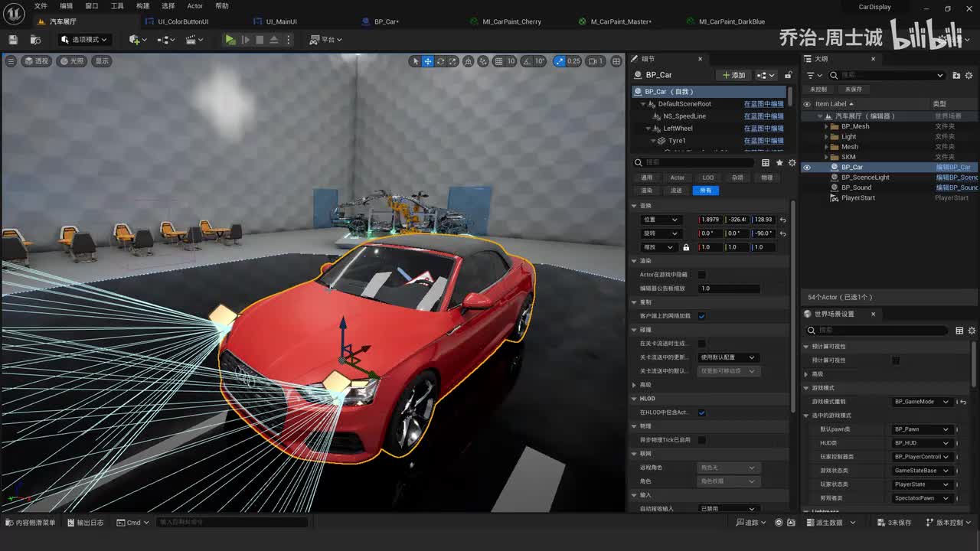This screenshot has width=980, height=551.
Task: Toggle grid snapping icon in viewport
Action: point(499,61)
